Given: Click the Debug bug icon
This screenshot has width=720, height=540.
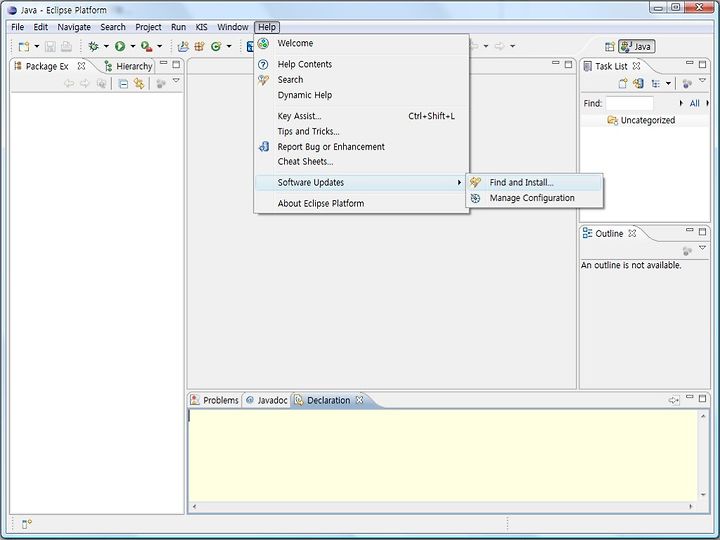Looking at the screenshot, I should pos(93,46).
